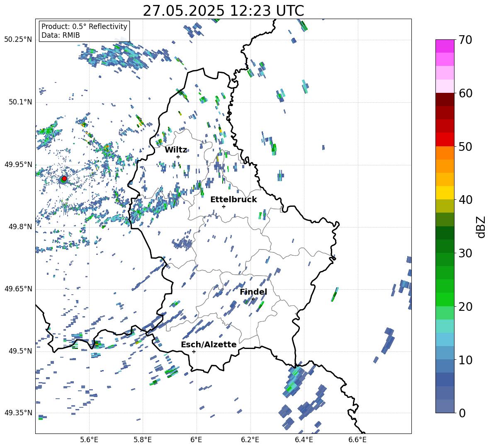Screen dimensions: 491x448
Task: Click the '50.1°N' latitude label
Action: (21, 102)
